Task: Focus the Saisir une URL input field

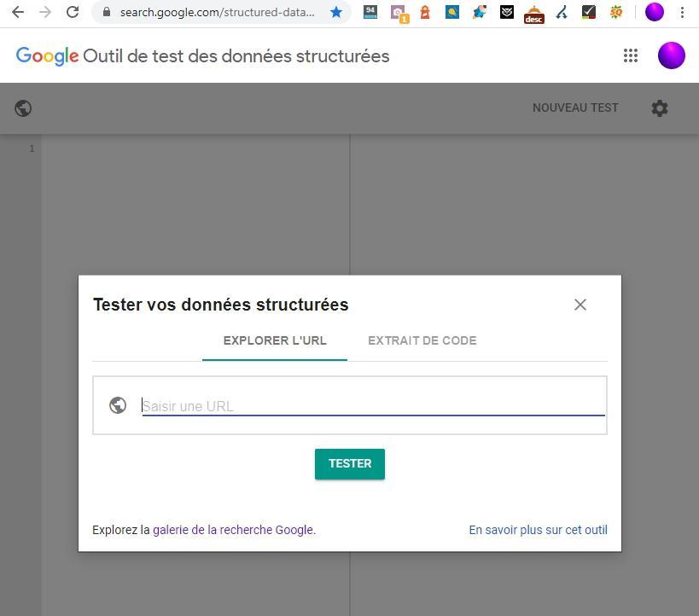Action: point(372,406)
